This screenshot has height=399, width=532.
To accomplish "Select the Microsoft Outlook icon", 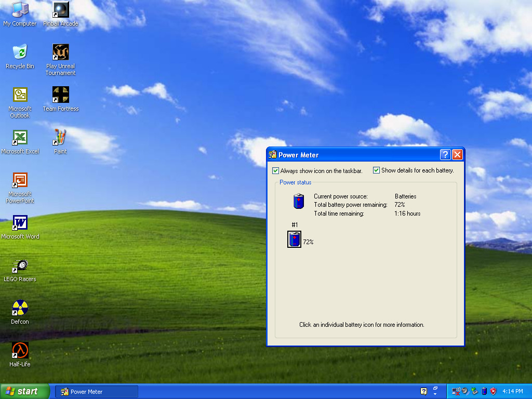I will point(20,102).
